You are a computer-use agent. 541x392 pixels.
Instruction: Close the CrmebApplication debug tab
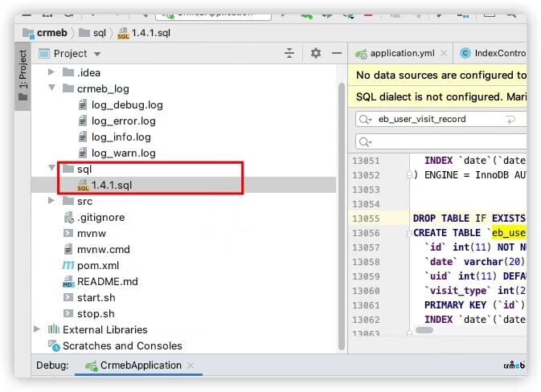coord(190,365)
